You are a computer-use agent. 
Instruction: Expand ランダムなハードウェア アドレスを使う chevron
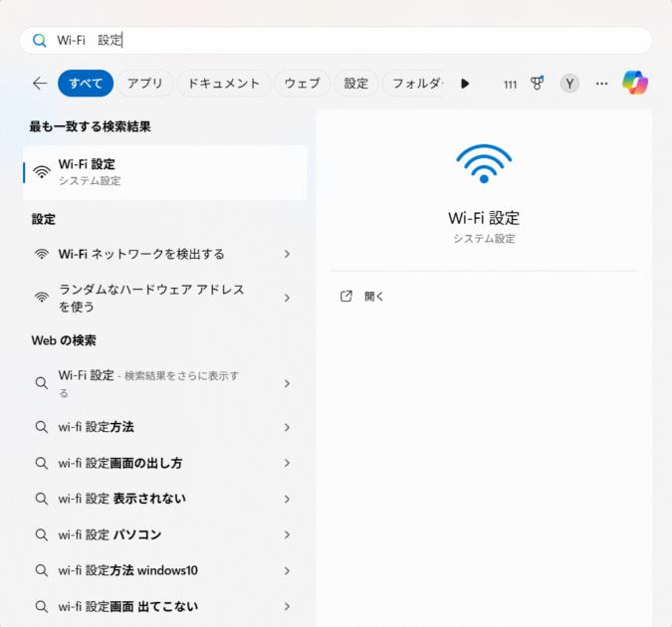coord(287,298)
